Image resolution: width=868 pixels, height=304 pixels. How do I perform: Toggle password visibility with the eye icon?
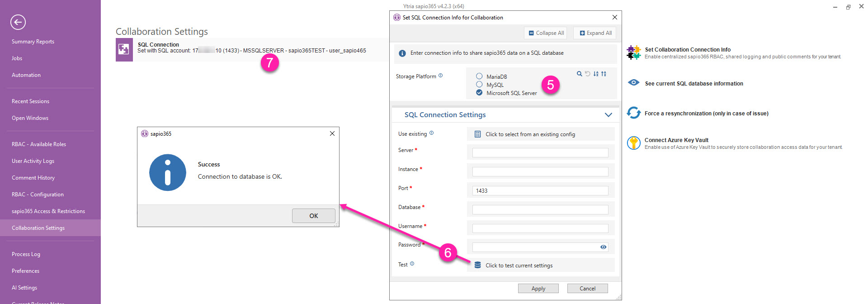tap(603, 247)
